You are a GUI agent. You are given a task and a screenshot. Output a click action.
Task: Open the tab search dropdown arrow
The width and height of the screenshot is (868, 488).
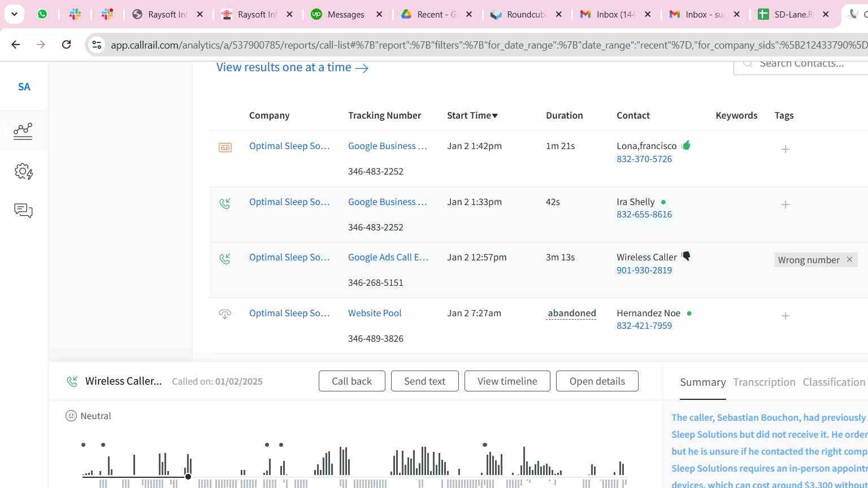click(x=14, y=14)
